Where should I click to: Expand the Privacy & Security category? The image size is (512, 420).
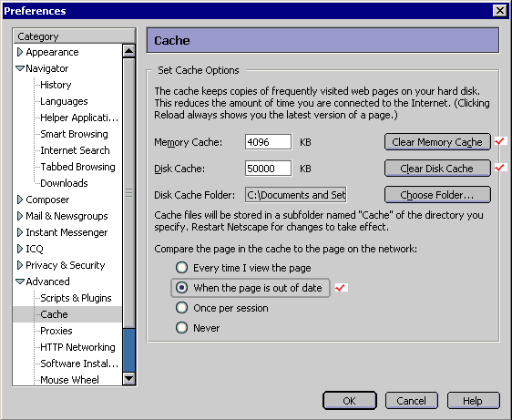pyautogui.click(x=20, y=265)
